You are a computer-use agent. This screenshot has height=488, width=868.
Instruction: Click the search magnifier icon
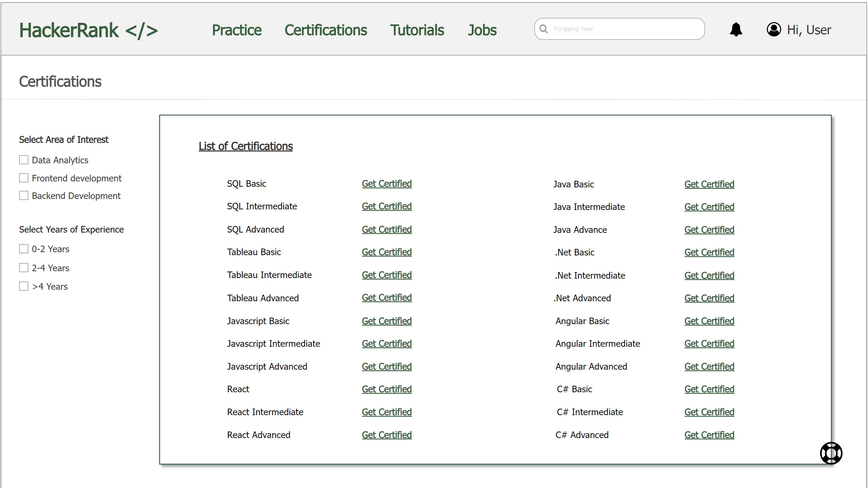click(x=543, y=29)
